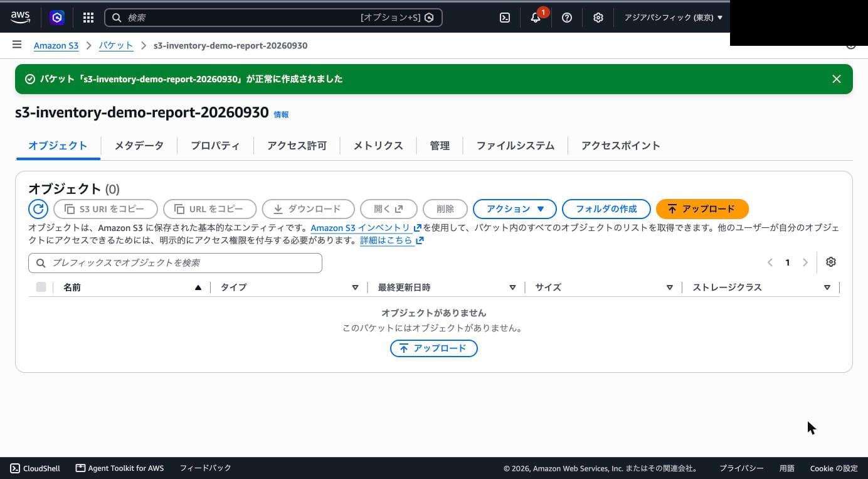
Task: Refresh the objects list
Action: coord(38,209)
